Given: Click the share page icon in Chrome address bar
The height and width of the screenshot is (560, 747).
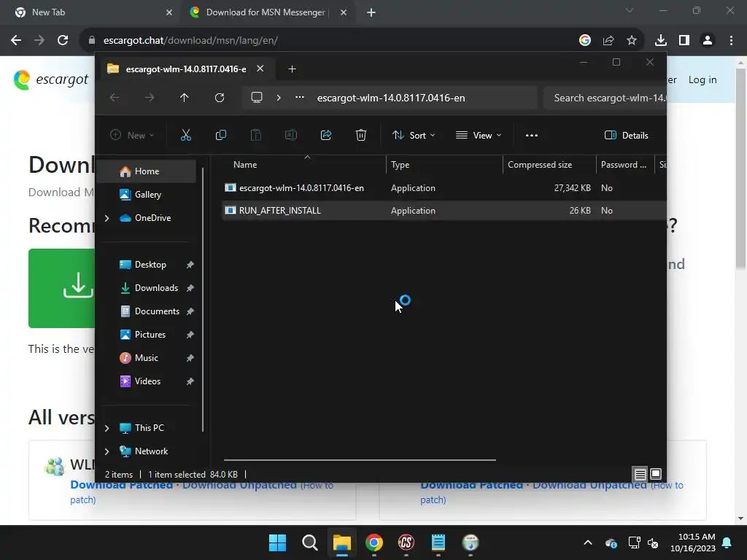Looking at the screenshot, I should 608,41.
